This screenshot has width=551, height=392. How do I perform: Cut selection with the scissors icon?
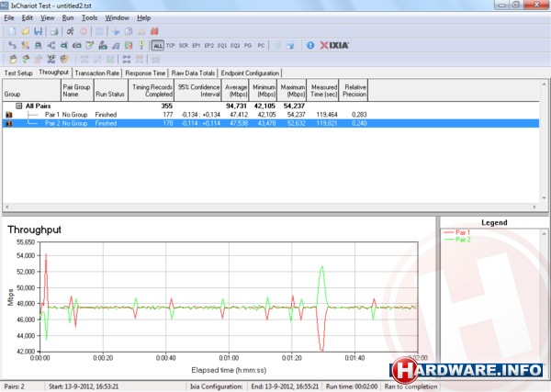(116, 31)
